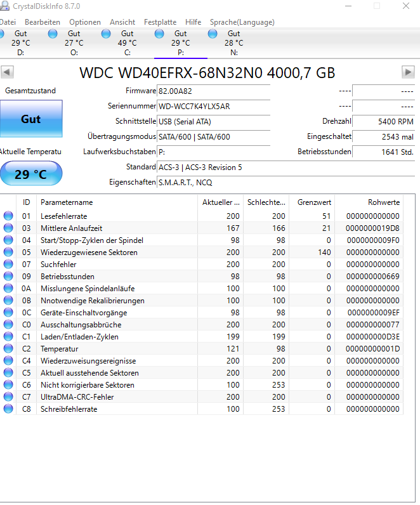Open the Ansicht menu
Viewport: 420px width, 505px height.
click(122, 22)
